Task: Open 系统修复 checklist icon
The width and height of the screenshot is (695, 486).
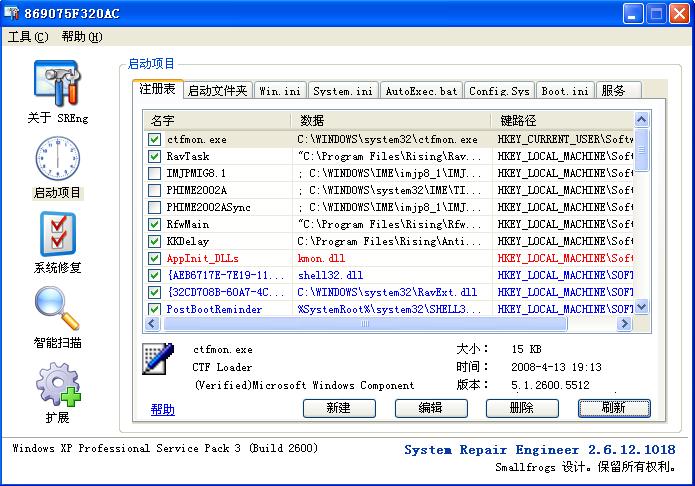Action: pos(58,234)
